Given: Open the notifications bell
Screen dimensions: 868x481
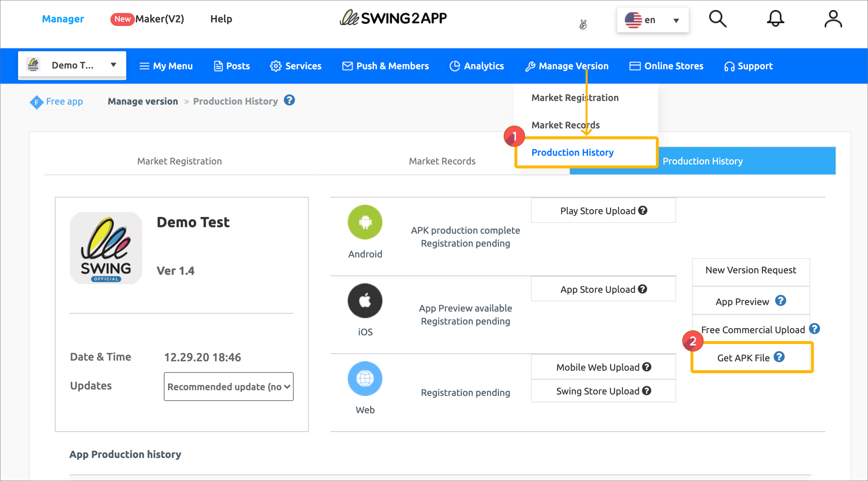Looking at the screenshot, I should (x=775, y=19).
